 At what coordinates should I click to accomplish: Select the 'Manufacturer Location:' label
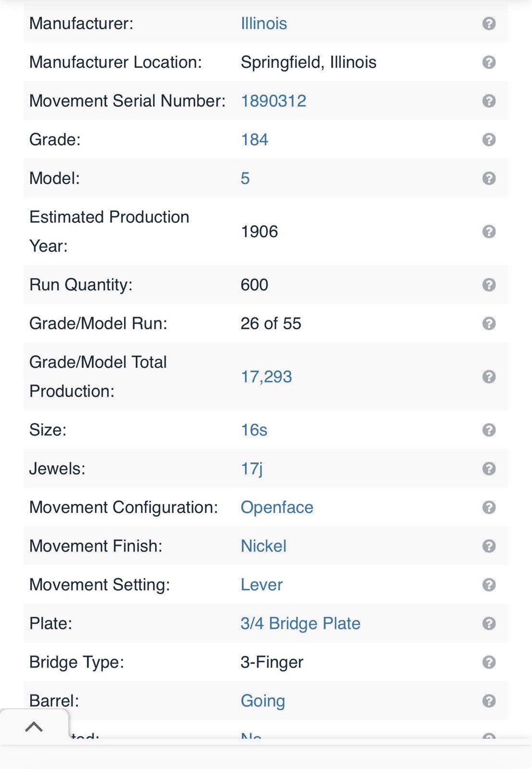pos(116,62)
